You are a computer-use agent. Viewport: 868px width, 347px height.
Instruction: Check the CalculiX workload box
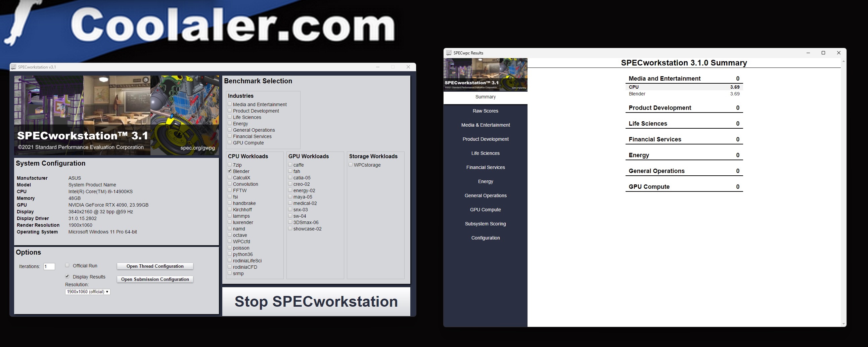pos(230,177)
